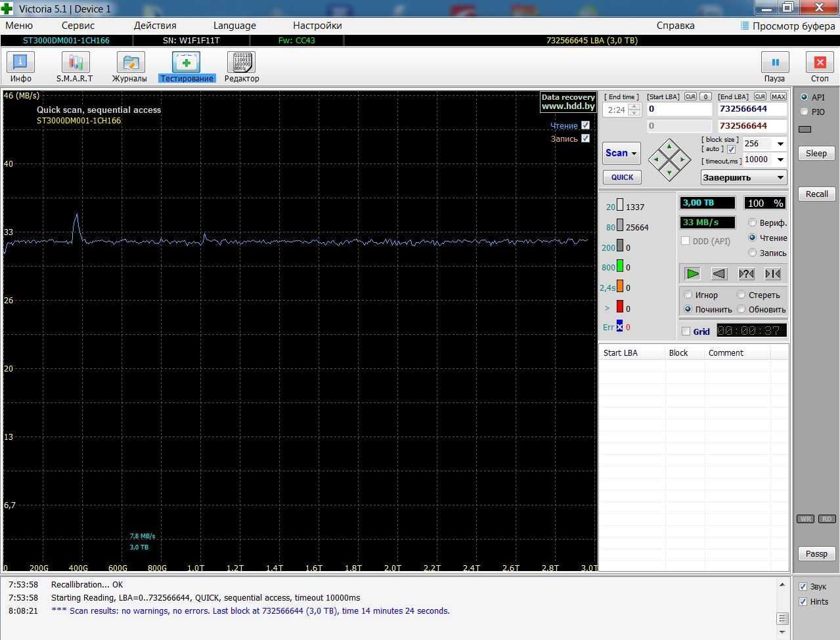Click the top Start LBA input field
This screenshot has width=840, height=640.
(x=679, y=109)
